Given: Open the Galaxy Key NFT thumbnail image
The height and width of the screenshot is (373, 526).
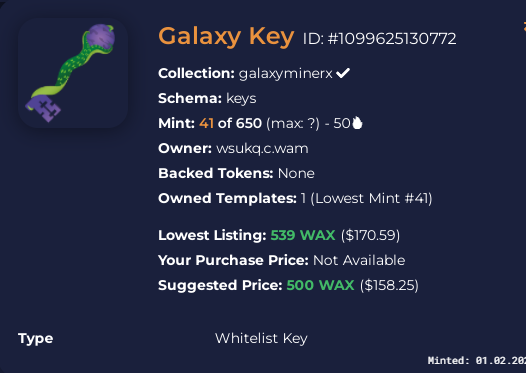Looking at the screenshot, I should [73, 73].
